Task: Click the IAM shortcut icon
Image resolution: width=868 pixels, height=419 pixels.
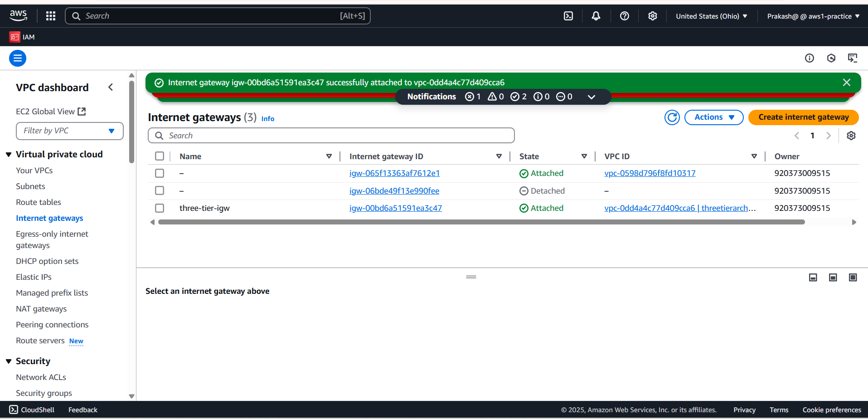Action: tap(15, 37)
